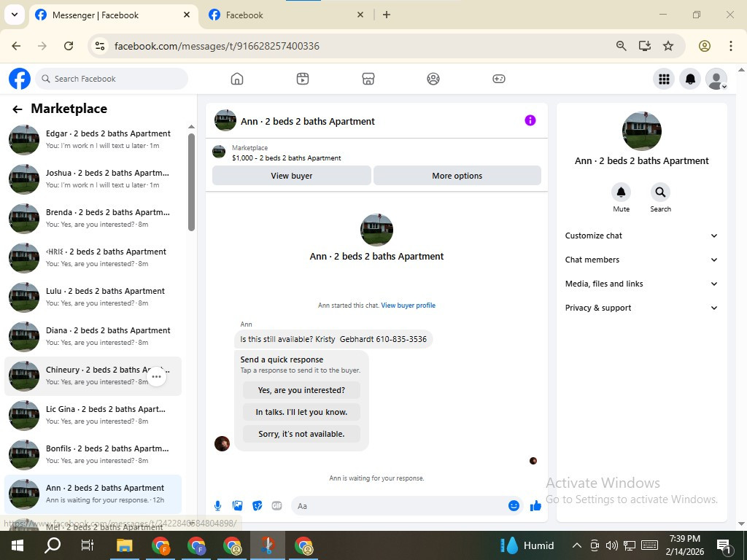The width and height of the screenshot is (747, 560).
Task: Send 'Sorry, it's not available.' response
Action: 301,434
